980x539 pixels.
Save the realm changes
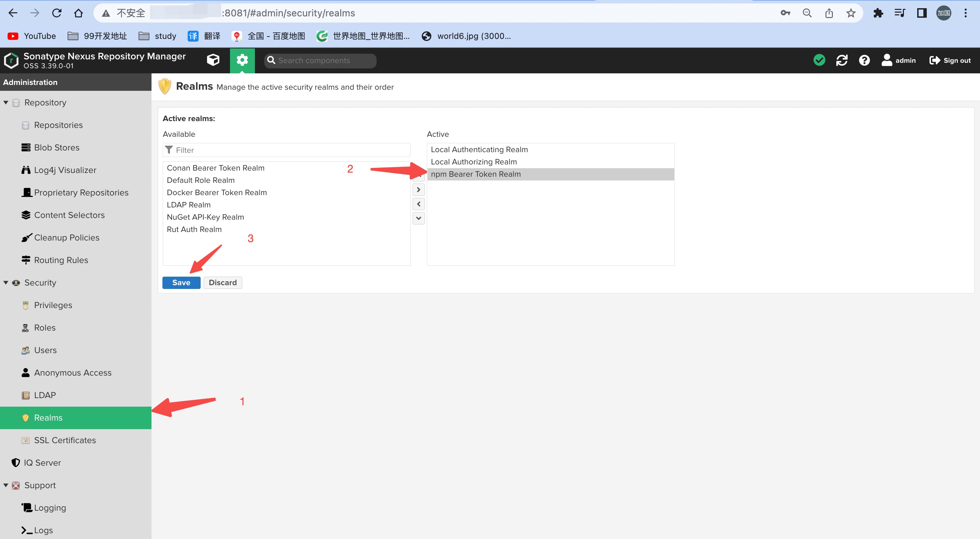coord(181,282)
